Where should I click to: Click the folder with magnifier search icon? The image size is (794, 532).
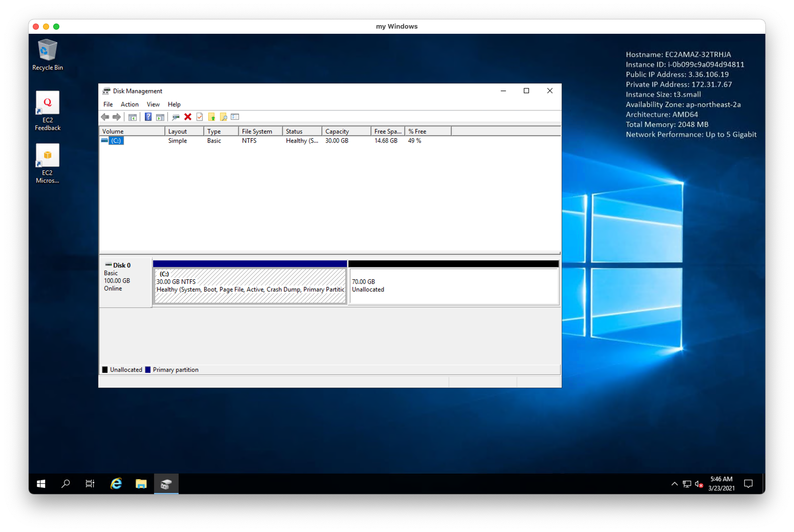pos(224,117)
